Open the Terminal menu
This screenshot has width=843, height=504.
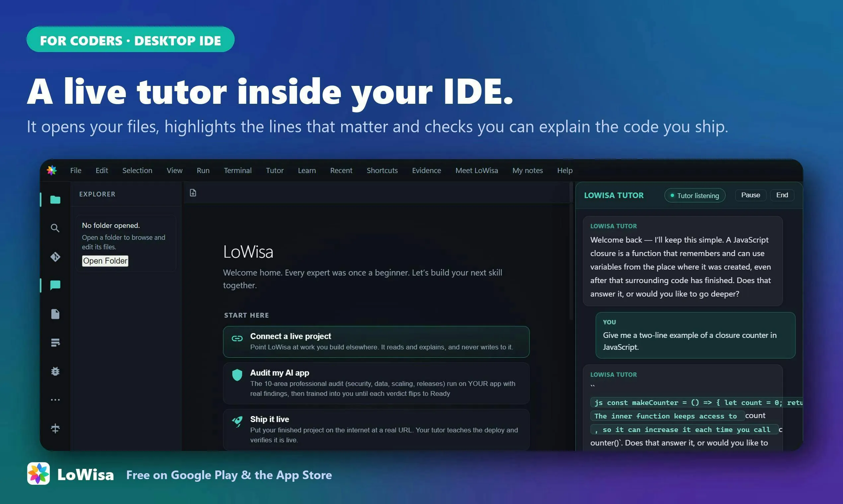click(x=238, y=170)
